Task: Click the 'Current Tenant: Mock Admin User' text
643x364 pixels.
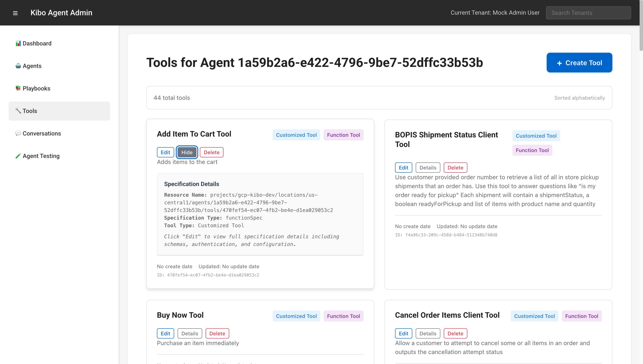Action: pyautogui.click(x=495, y=13)
